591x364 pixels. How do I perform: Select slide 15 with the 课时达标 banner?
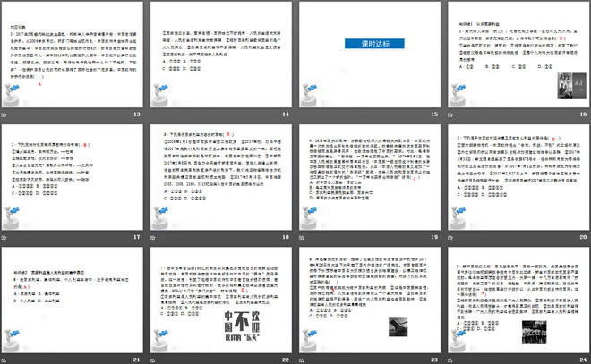370,55
